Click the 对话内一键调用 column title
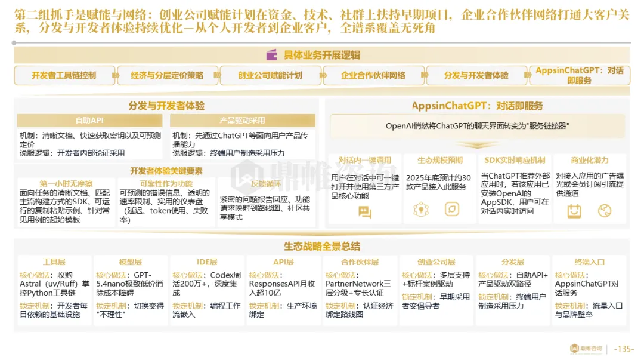644x363 pixels. coord(365,161)
